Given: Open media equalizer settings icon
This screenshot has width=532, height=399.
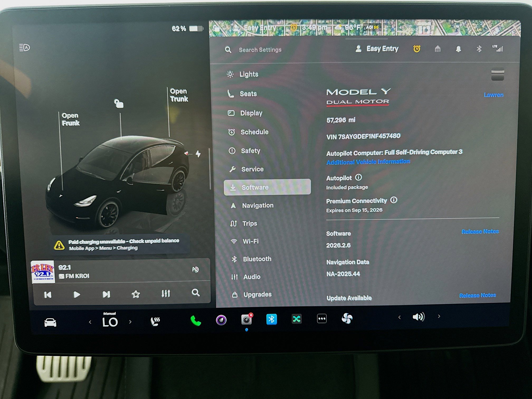Looking at the screenshot, I should pyautogui.click(x=166, y=293).
